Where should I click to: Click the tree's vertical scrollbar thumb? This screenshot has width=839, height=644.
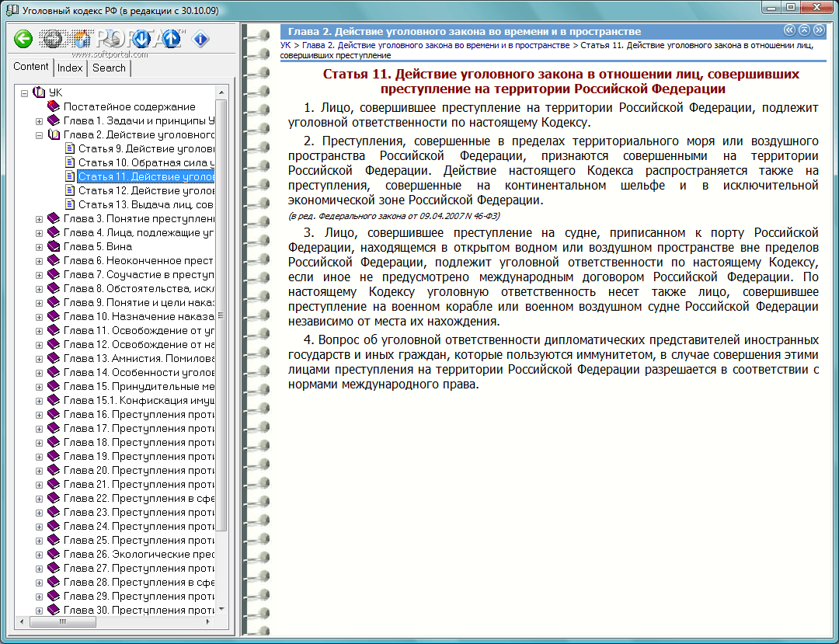pyautogui.click(x=221, y=315)
